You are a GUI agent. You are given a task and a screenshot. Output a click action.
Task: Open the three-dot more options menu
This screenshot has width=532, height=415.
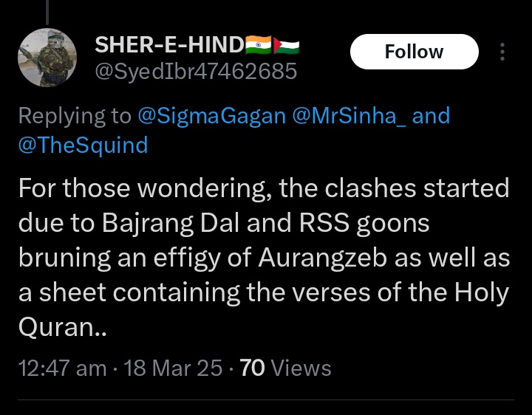click(x=502, y=52)
